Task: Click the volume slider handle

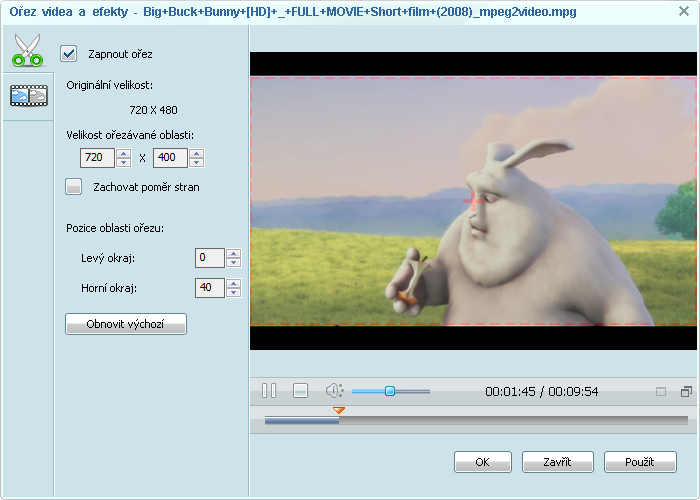Action: pos(390,391)
